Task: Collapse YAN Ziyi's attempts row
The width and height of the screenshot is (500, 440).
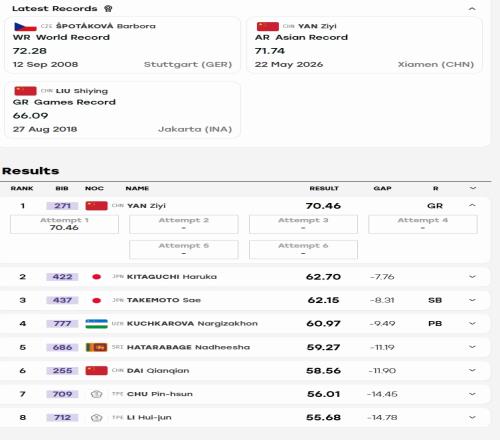Action: click(x=472, y=205)
